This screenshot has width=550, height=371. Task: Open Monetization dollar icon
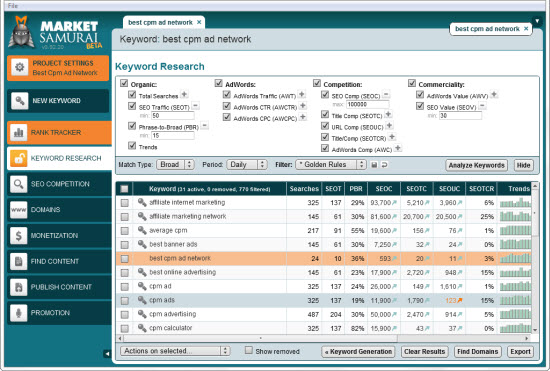pyautogui.click(x=19, y=235)
